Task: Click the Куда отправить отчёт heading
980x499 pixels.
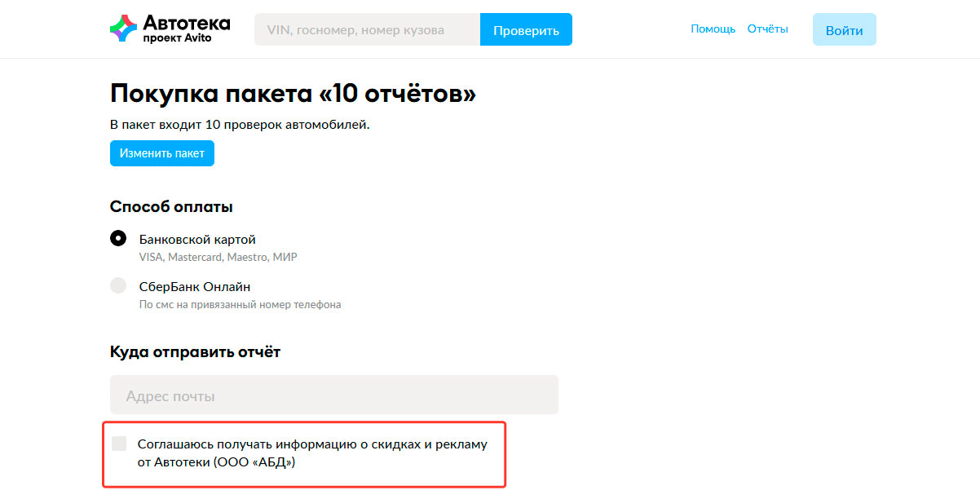Action: click(195, 352)
